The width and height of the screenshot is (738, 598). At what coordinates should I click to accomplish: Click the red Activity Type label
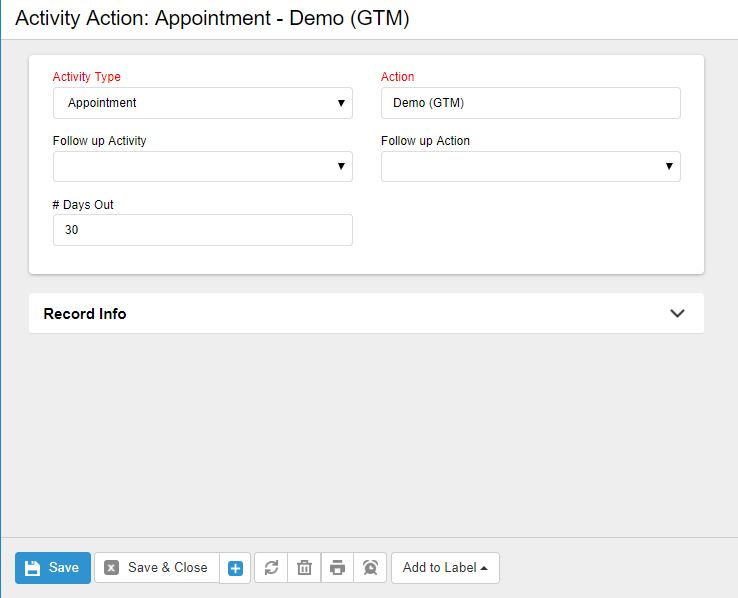pyautogui.click(x=87, y=77)
